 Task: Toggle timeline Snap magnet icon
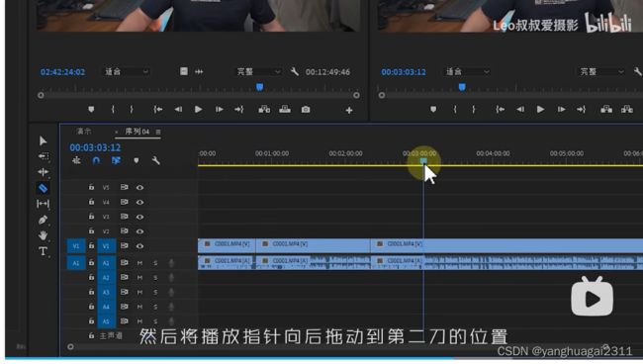click(x=96, y=160)
